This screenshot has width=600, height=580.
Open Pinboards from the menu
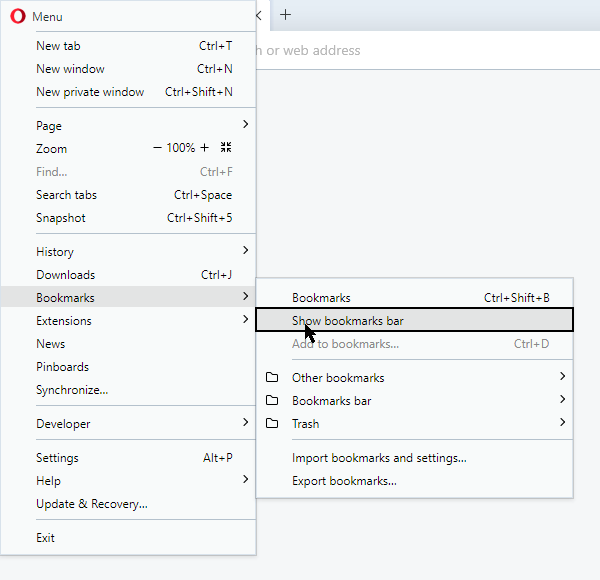click(x=128, y=367)
